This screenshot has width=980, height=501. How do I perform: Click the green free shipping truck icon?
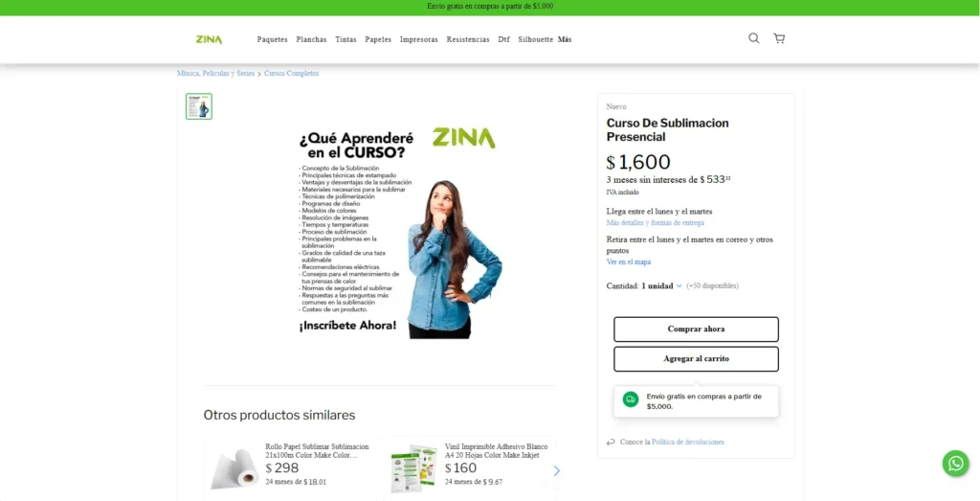click(x=631, y=399)
